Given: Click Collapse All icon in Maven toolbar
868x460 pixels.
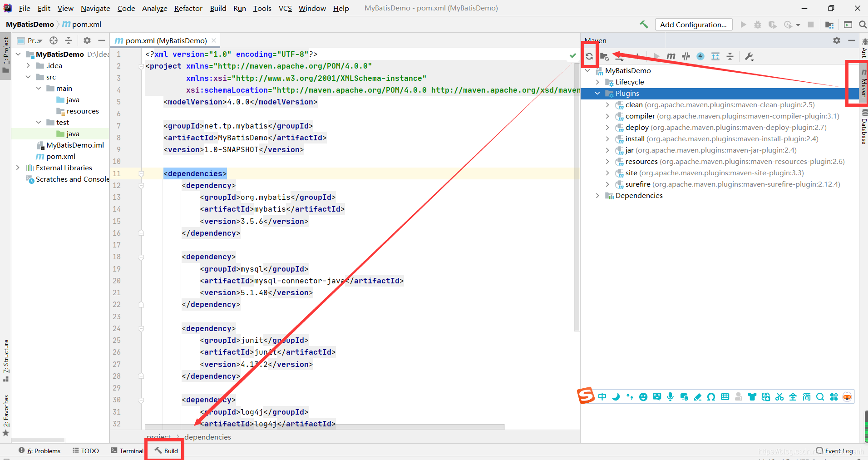Looking at the screenshot, I should click(x=730, y=56).
